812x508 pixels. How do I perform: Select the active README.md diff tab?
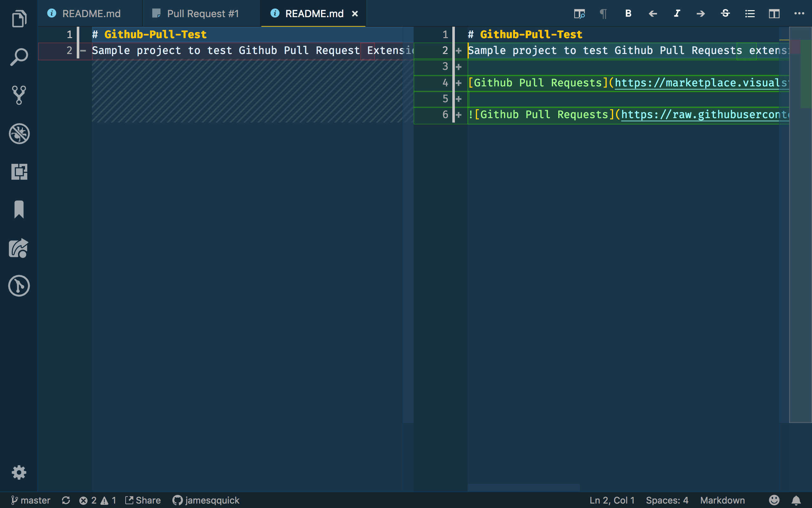pos(313,13)
